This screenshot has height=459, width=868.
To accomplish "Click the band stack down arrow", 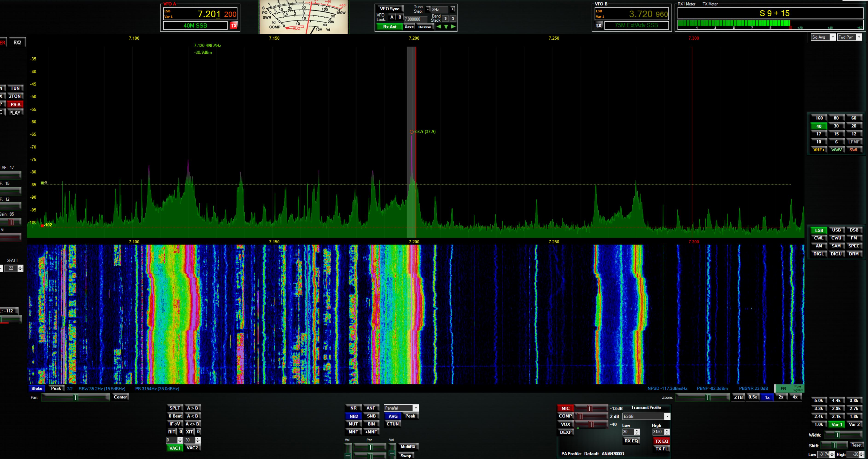I will coord(446,27).
